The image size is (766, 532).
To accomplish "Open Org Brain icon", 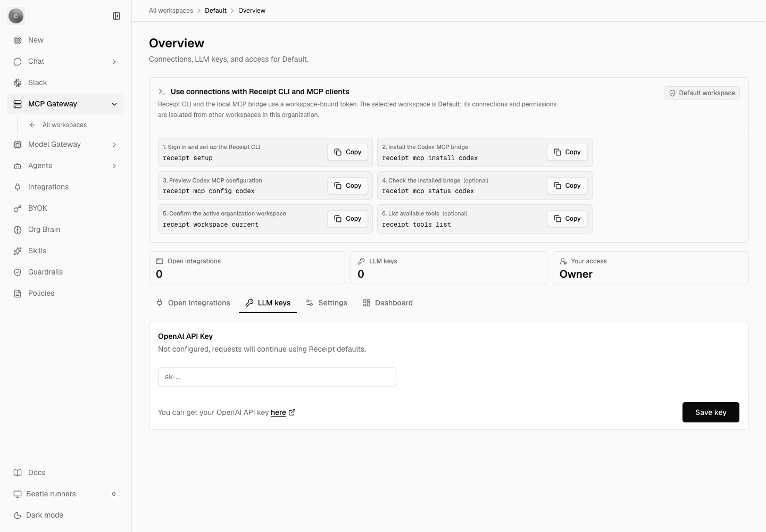I will 18,230.
